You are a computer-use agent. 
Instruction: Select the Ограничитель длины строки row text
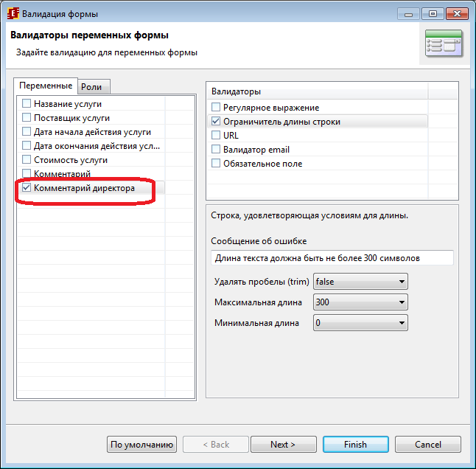pyautogui.click(x=281, y=122)
